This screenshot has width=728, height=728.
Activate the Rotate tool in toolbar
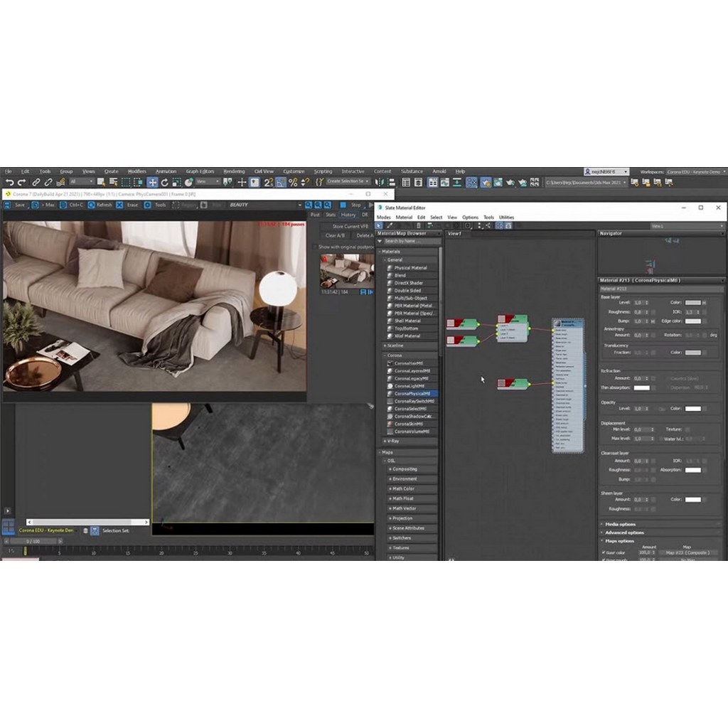click(x=164, y=183)
